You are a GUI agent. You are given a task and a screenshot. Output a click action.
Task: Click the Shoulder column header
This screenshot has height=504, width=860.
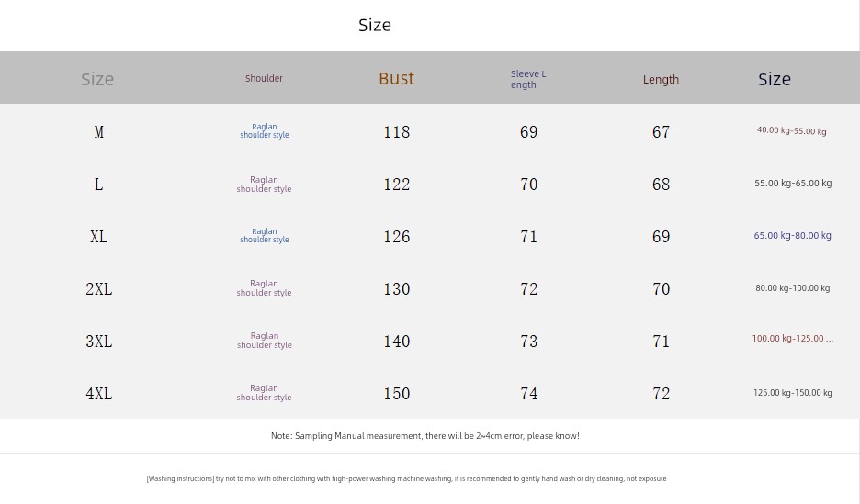click(264, 79)
